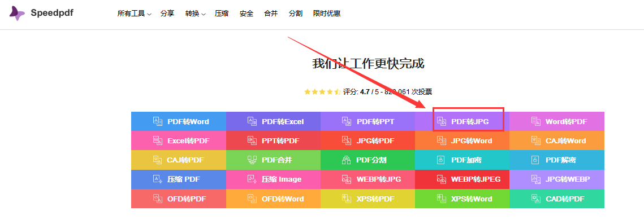The width and height of the screenshot is (644, 224).
Task: Click the JPG转Word tile icon
Action: pos(441,140)
